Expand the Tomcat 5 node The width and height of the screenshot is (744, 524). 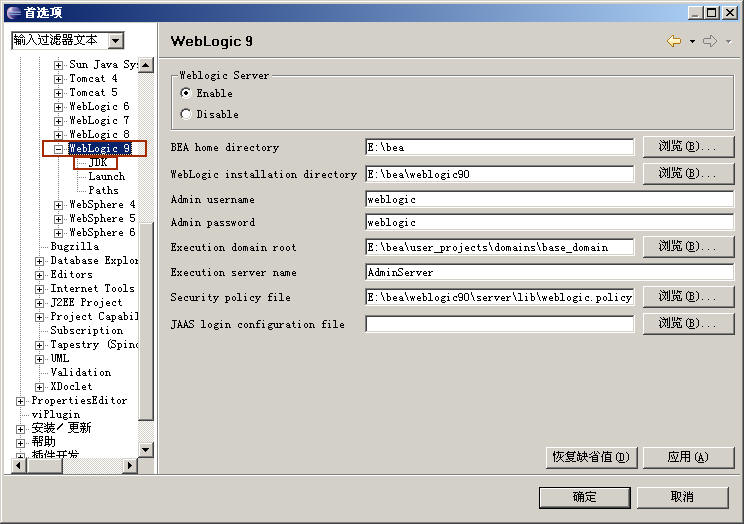pyautogui.click(x=58, y=93)
